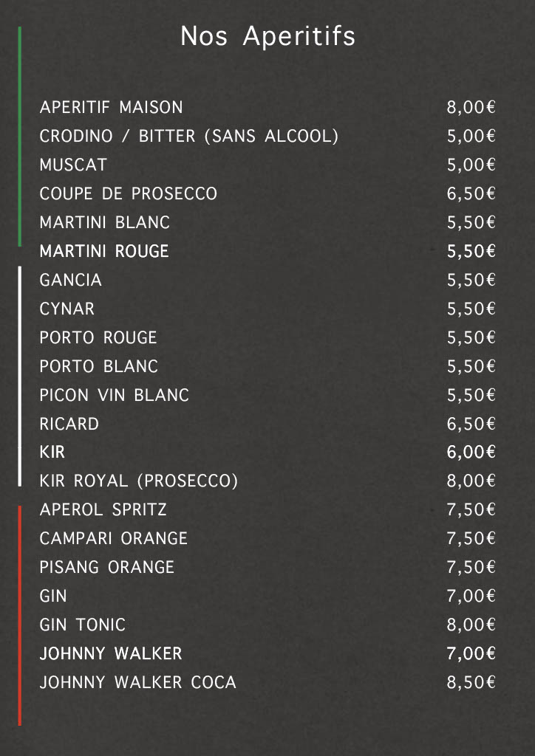Image resolution: width=535 pixels, height=756 pixels.
Task: Select the Muscat menu line
Action: coord(73,165)
